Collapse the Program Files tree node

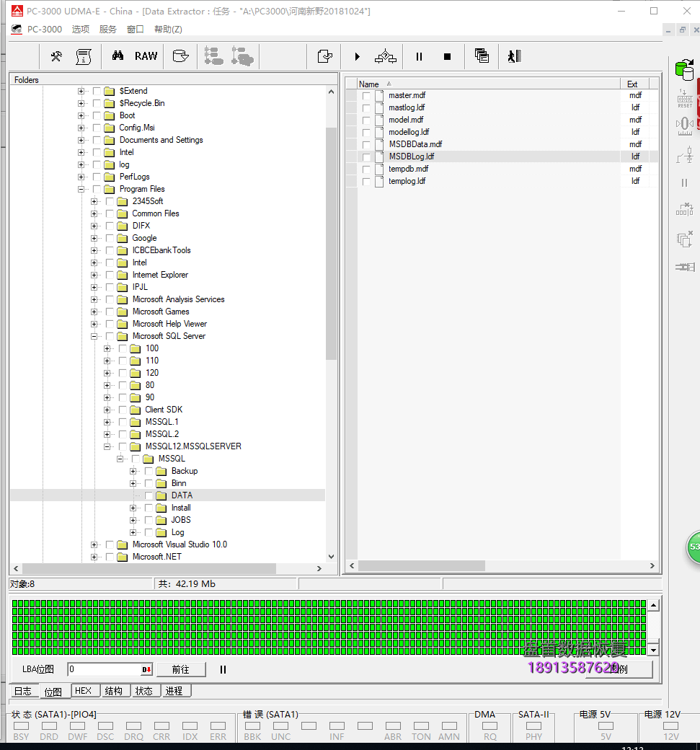tap(81, 190)
